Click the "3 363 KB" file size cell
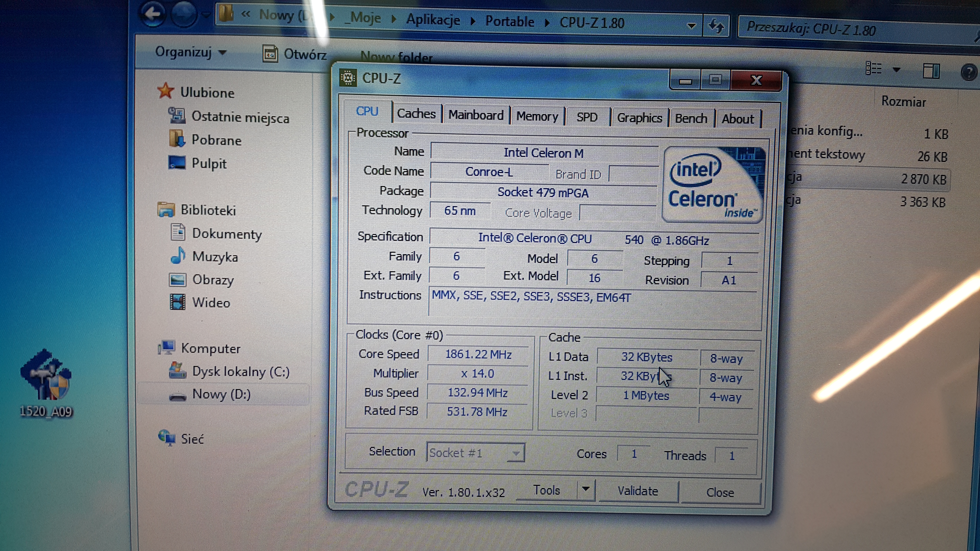This screenshot has width=980, height=551. click(x=923, y=202)
